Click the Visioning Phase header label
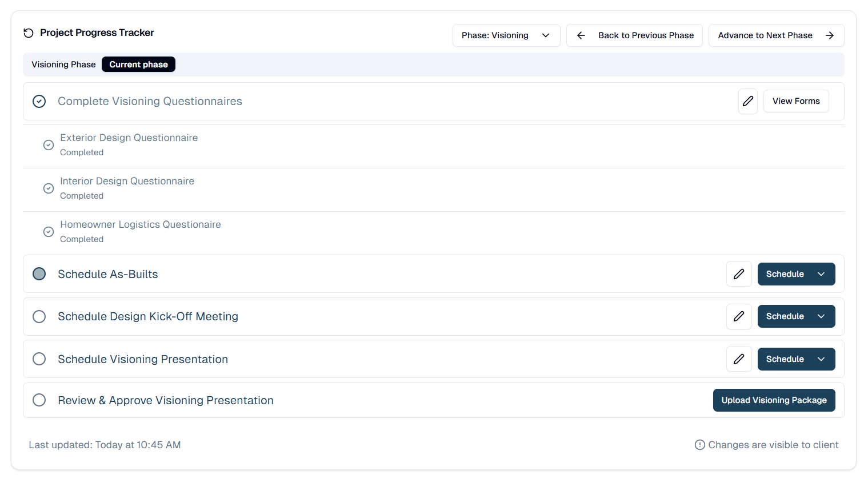The image size is (868, 479). point(63,65)
